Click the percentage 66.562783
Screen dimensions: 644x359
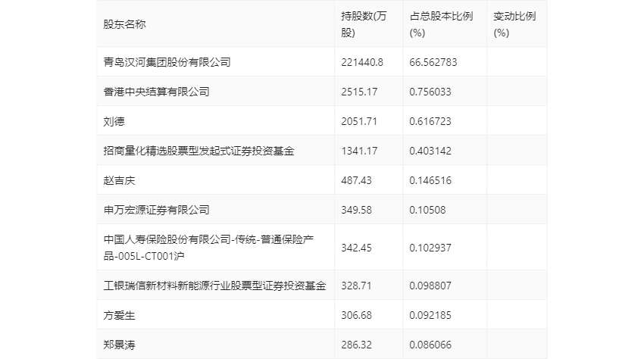[x=433, y=62]
